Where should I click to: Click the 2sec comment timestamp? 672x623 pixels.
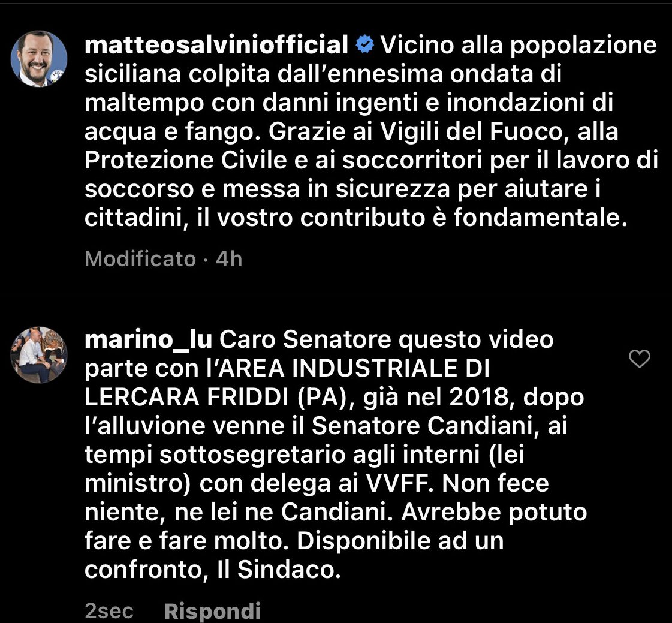coord(109,610)
